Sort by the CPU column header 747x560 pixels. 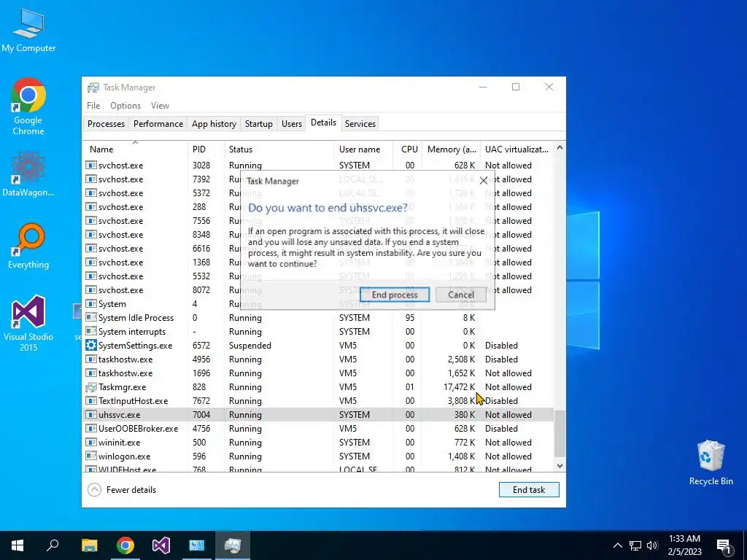[x=408, y=149]
